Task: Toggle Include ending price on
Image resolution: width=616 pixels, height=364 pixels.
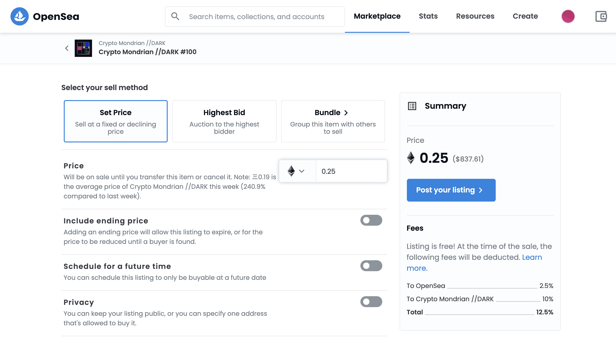Action: coord(371,220)
